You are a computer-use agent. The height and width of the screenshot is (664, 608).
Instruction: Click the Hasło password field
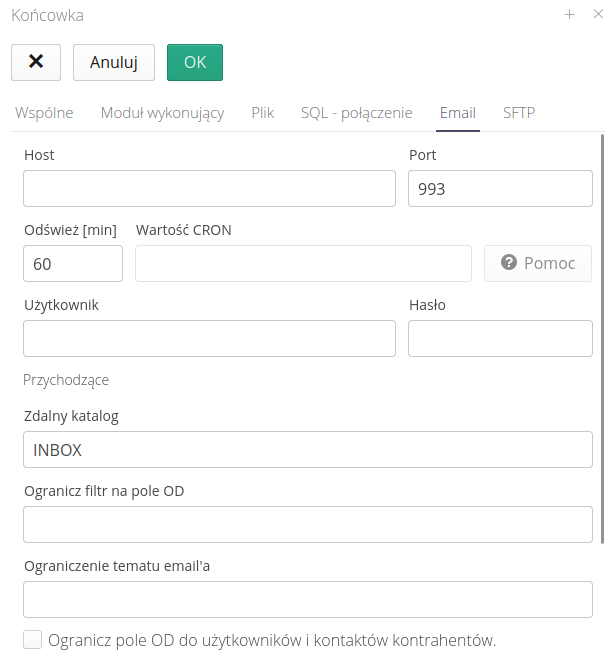pos(500,339)
